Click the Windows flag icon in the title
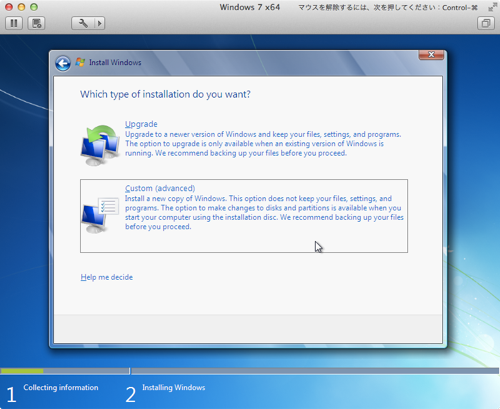The height and width of the screenshot is (409, 500). pyautogui.click(x=80, y=62)
